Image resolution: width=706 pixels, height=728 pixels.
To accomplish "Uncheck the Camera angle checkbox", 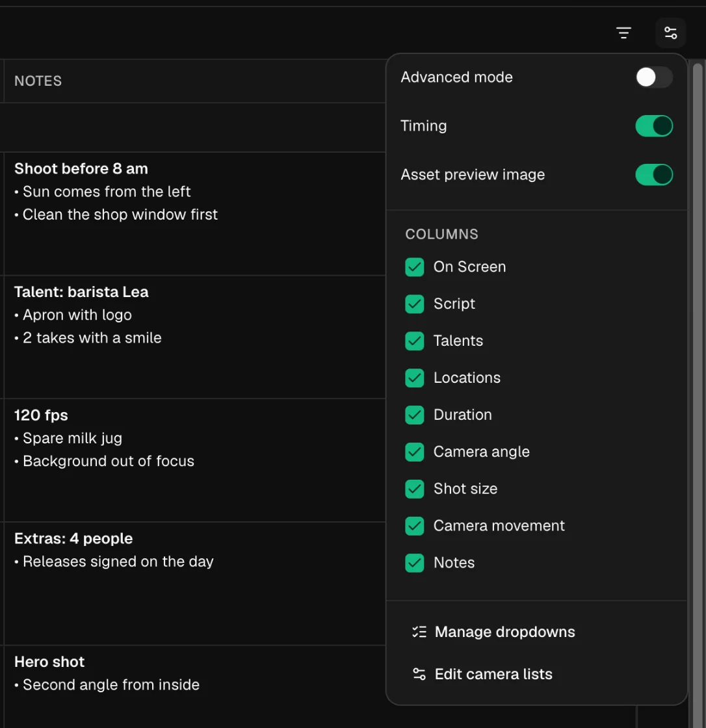I will (x=414, y=452).
